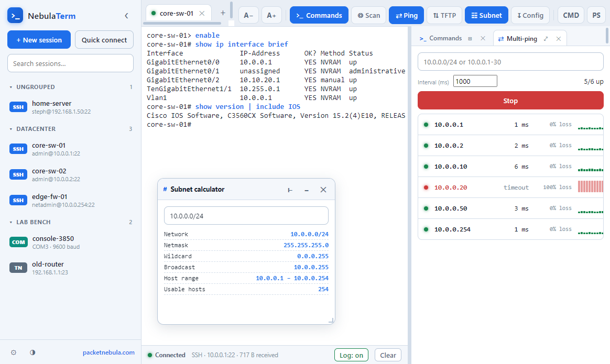Edit the Interval (ms) value field
Viewport: 610px width, 364px height.
[x=475, y=81]
